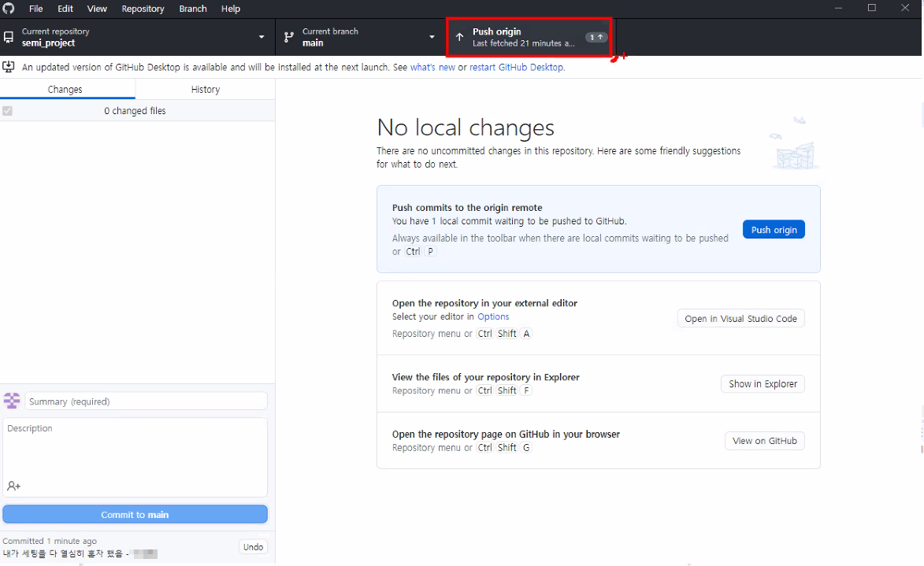This screenshot has height=566, width=924.
Task: Click Push commits to the origin remote heading
Action: pos(467,207)
